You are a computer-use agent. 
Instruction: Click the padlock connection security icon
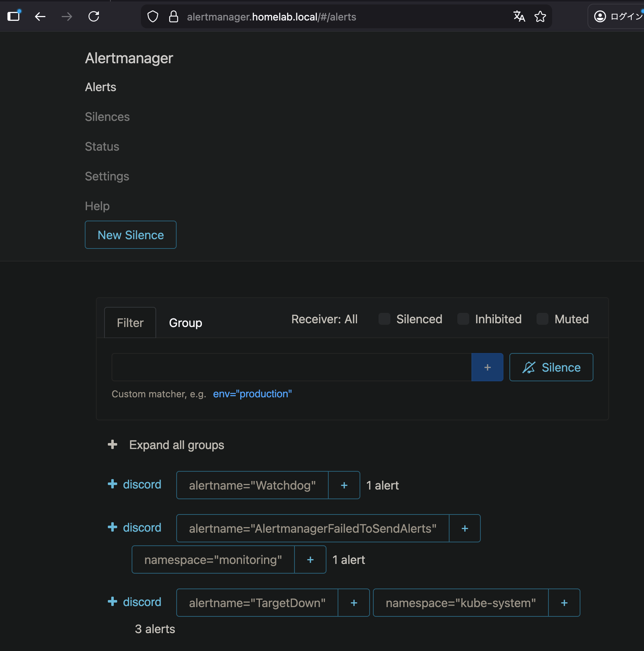tap(173, 16)
